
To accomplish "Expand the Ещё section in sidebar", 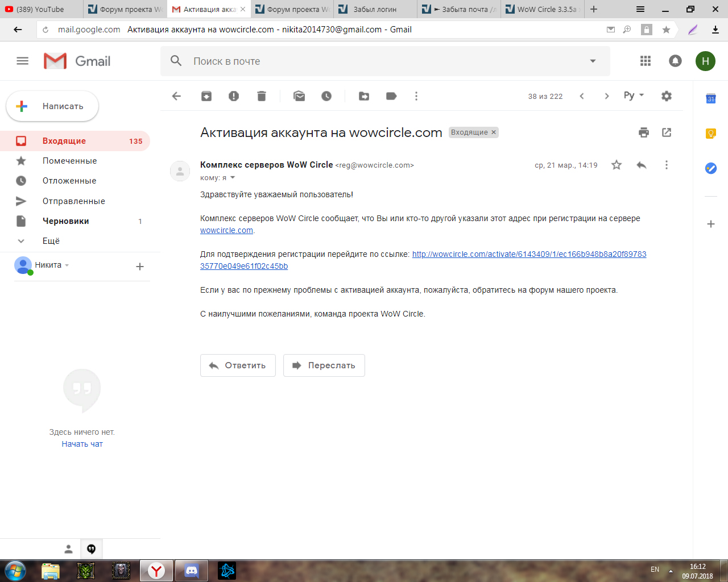I will click(x=51, y=241).
